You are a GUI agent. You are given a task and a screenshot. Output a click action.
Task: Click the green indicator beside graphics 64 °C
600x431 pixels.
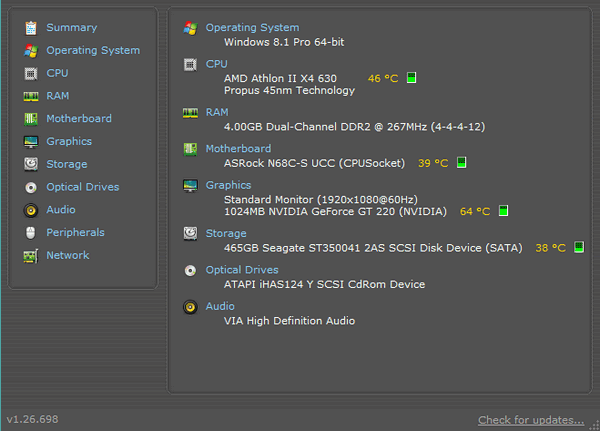pos(503,211)
